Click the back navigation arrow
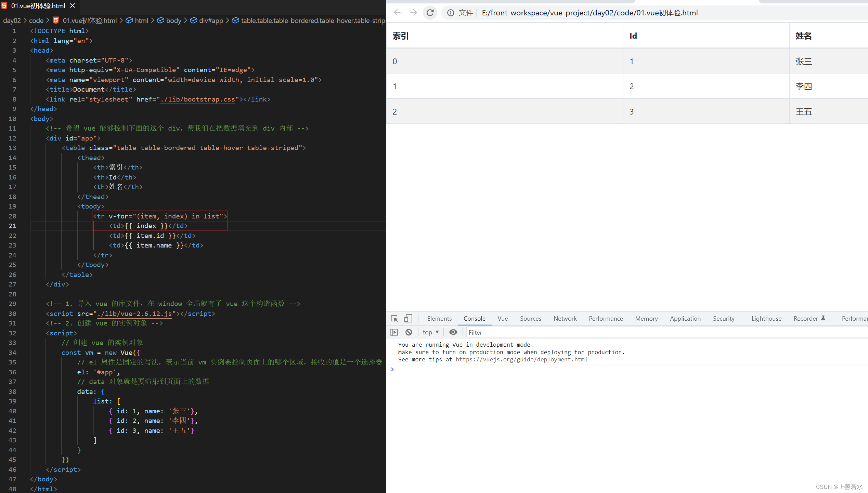Viewport: 868px width, 493px height. coord(398,12)
